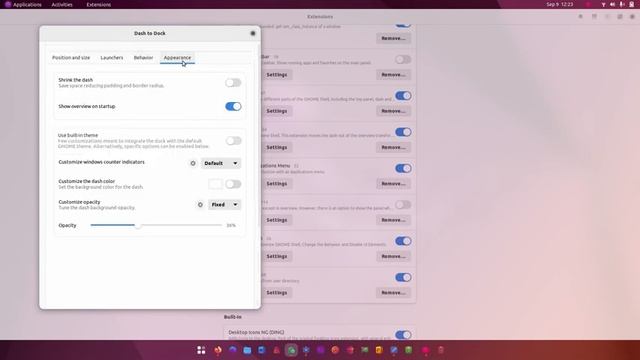
Task: Click the Opacity percentage value
Action: click(231, 225)
